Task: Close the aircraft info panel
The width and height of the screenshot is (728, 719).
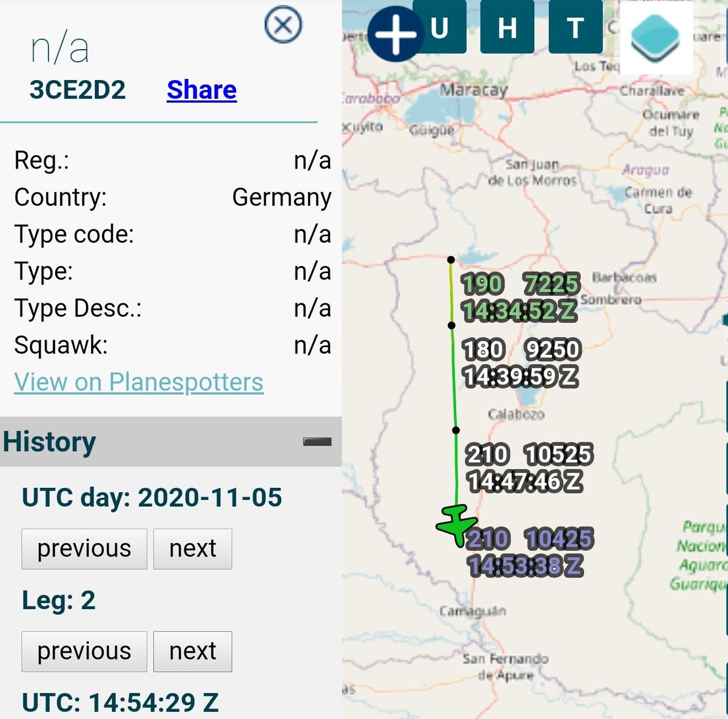Action: (x=283, y=25)
